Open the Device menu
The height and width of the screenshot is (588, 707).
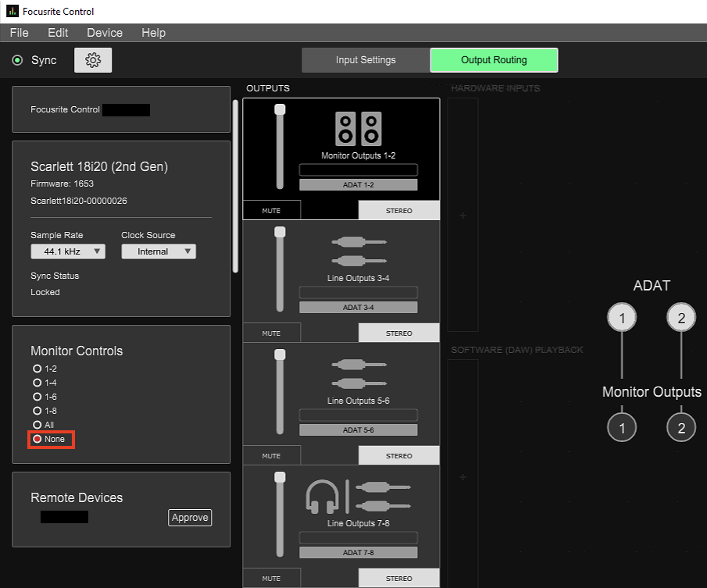pos(105,33)
